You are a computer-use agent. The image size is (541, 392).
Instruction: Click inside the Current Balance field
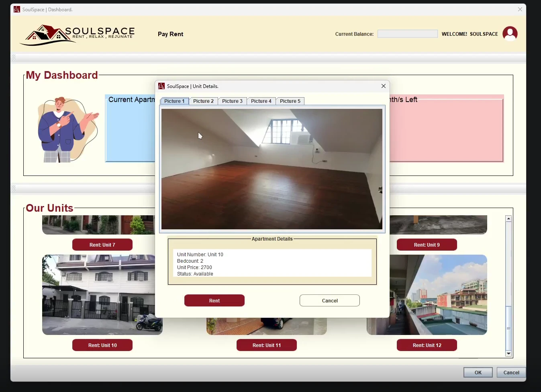tap(407, 34)
